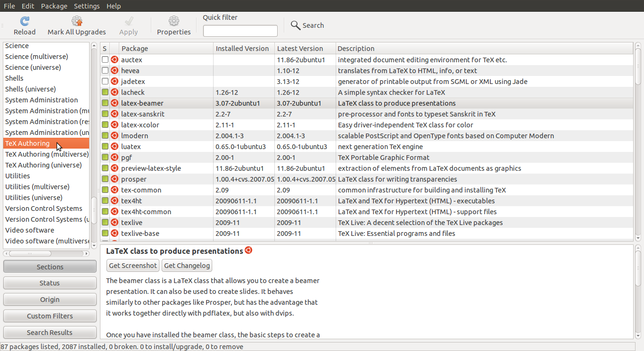The height and width of the screenshot is (351, 644).
Task: Select the Video software section
Action: click(x=30, y=230)
